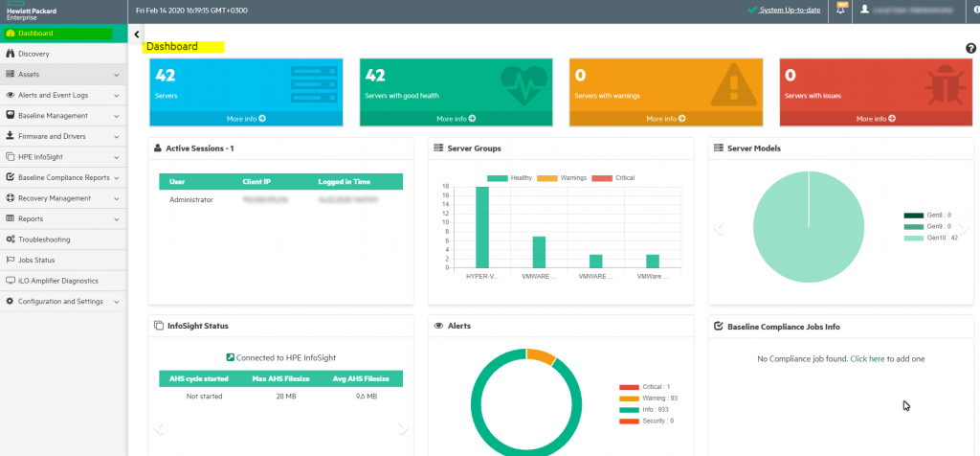Click More info on Servers with warnings
This screenshot has height=456, width=980.
(666, 118)
